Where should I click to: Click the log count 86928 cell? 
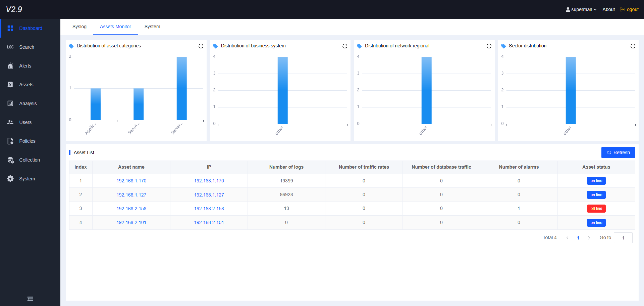(286, 195)
